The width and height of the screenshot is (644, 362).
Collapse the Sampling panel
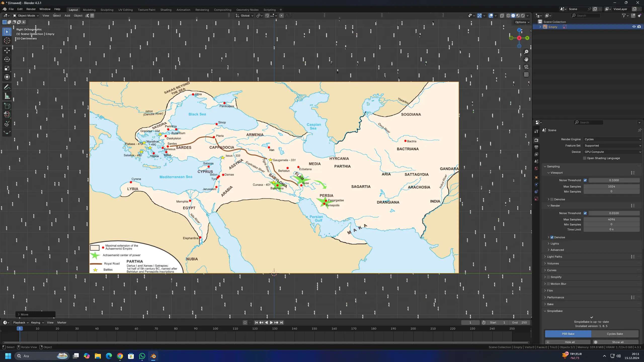coord(553,166)
